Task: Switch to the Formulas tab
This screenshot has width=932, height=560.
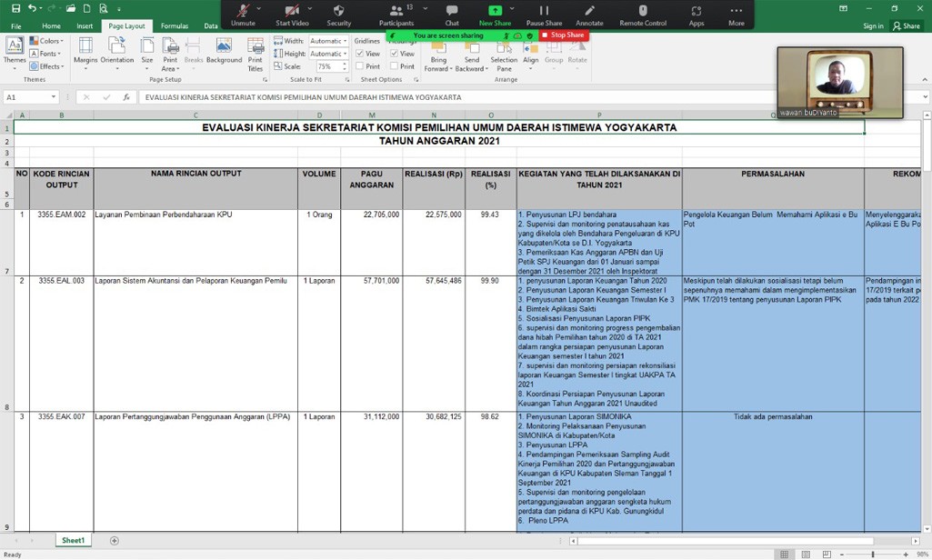Action: (x=174, y=26)
